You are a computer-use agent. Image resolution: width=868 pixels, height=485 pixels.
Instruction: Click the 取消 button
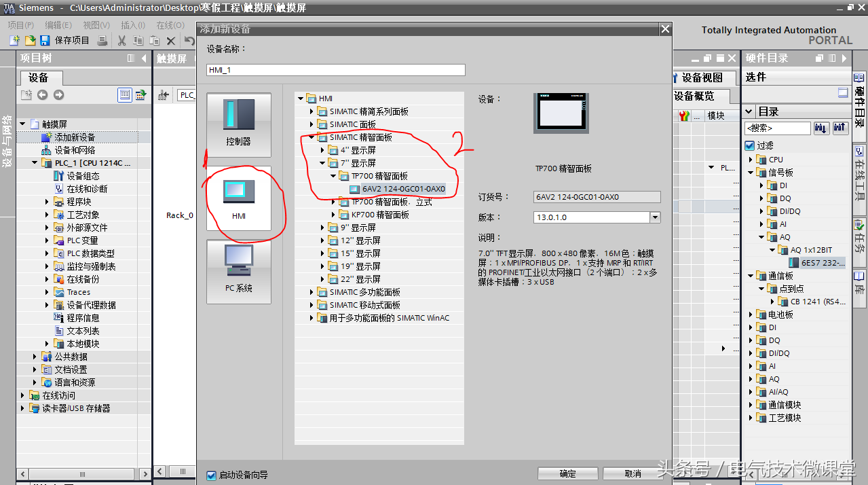click(633, 474)
